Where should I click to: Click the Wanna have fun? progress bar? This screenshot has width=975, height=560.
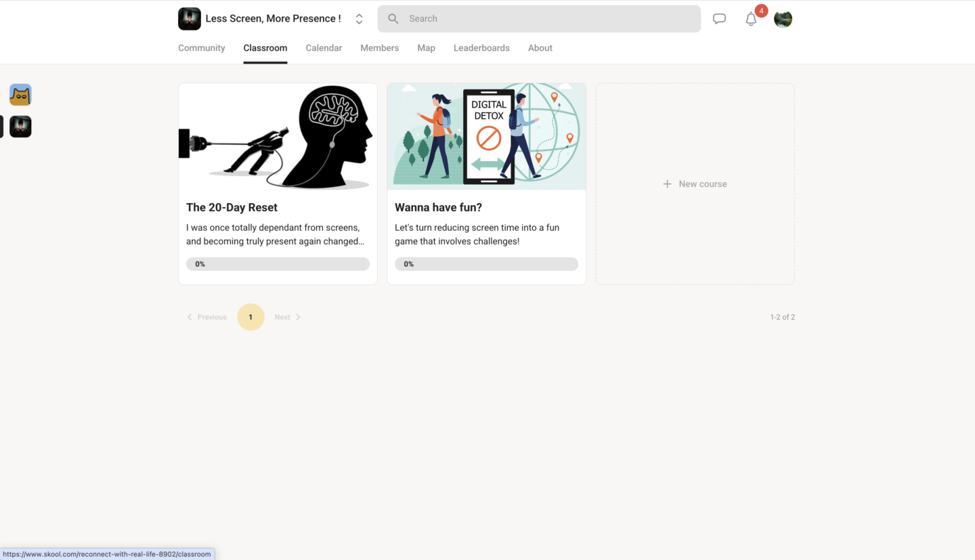pyautogui.click(x=486, y=264)
